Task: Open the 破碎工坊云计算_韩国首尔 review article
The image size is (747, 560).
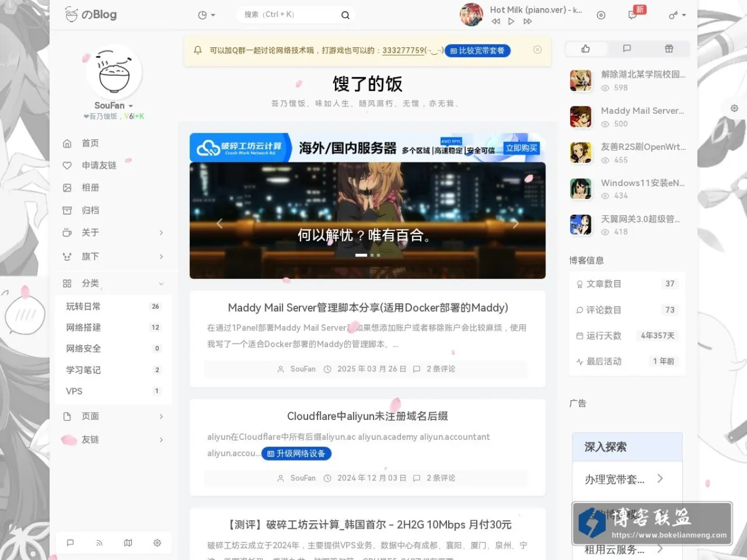Action: coord(367,525)
